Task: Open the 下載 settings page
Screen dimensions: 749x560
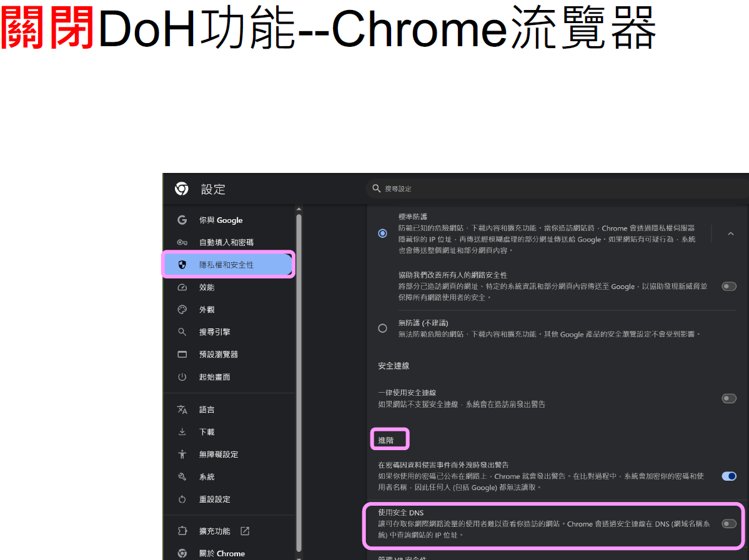Action: click(207, 432)
